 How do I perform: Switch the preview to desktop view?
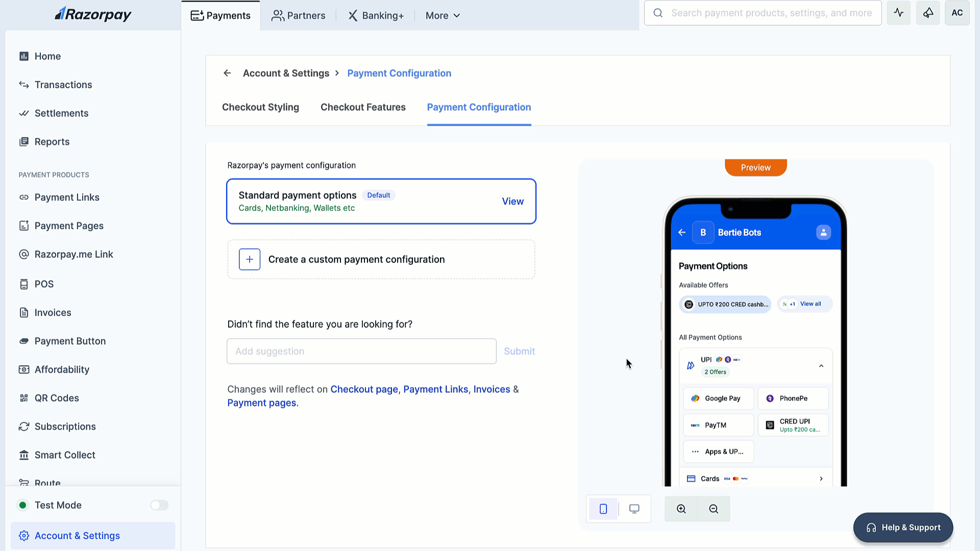[634, 509]
